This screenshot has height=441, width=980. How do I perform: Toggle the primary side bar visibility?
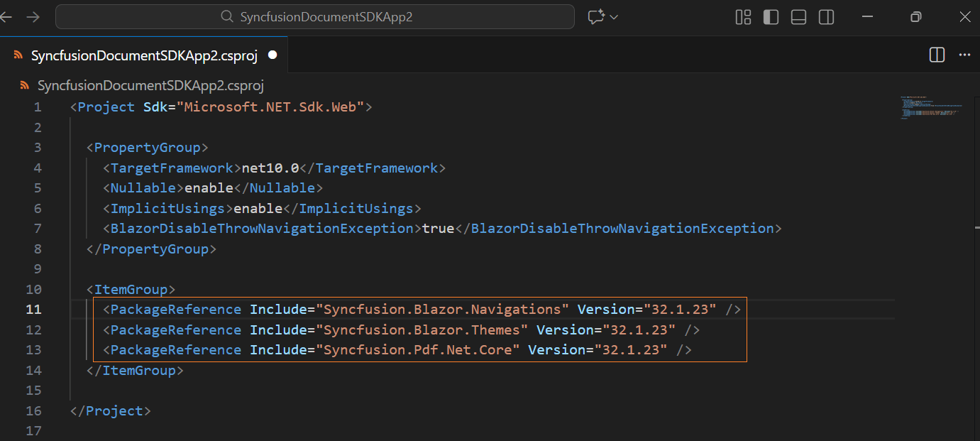771,16
